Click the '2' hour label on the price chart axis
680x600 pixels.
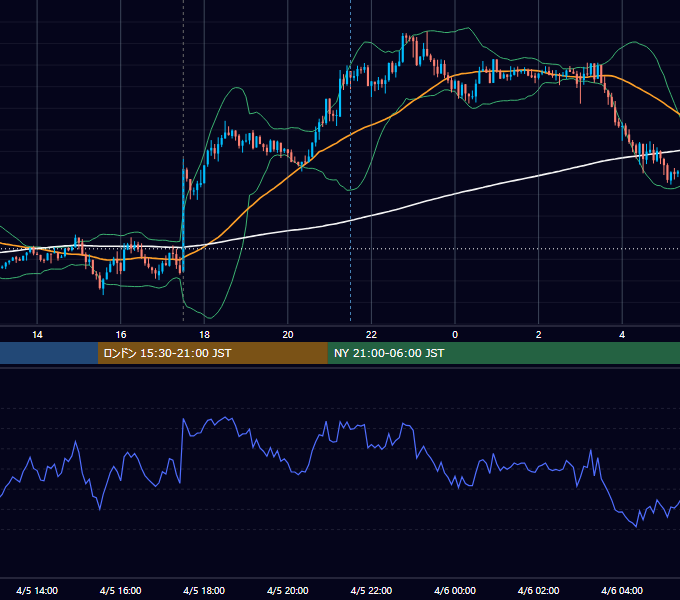(538, 335)
